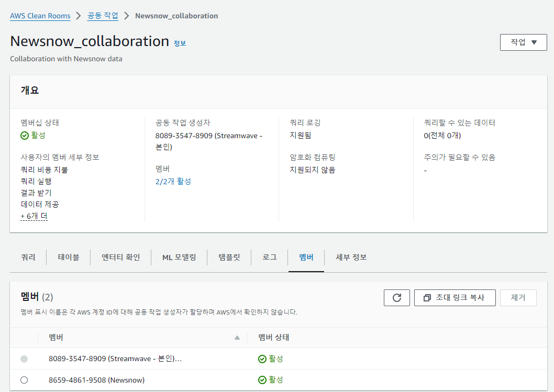Click the 멤버 상태 column header

[x=274, y=338]
